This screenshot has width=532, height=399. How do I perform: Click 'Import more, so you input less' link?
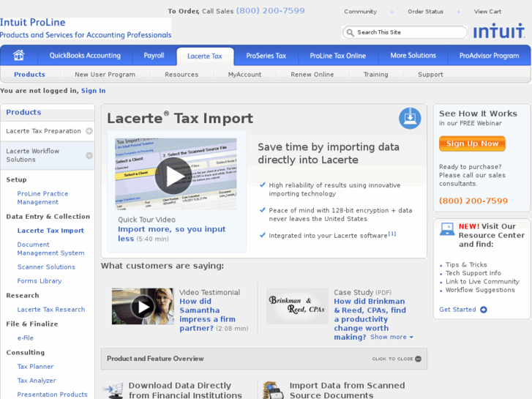[x=171, y=234]
